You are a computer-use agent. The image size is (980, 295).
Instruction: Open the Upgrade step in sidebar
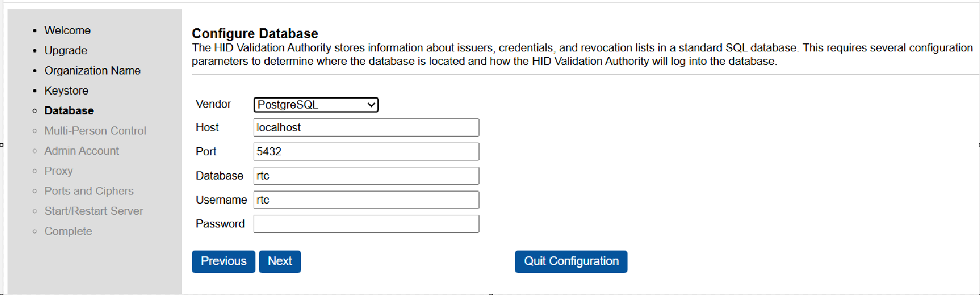click(66, 51)
